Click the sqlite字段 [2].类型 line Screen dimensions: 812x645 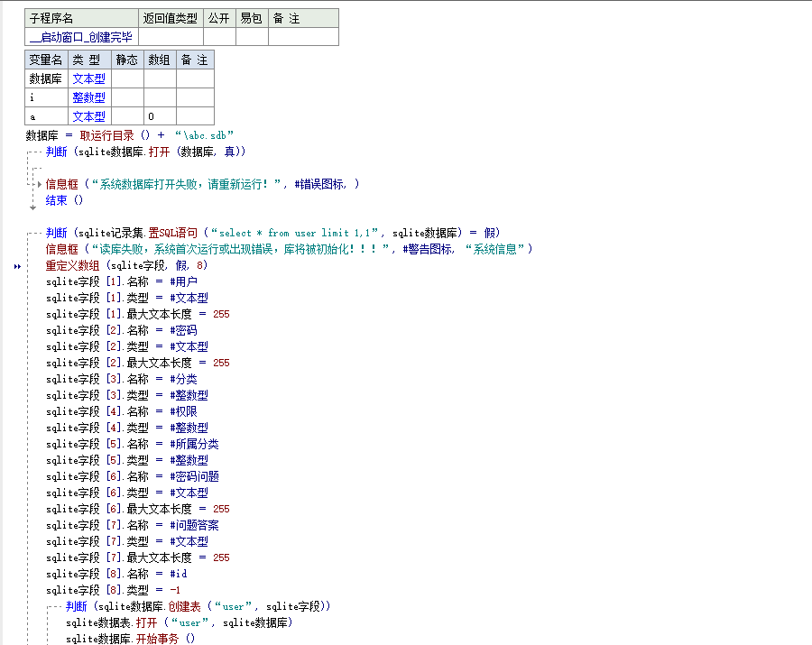coord(127,346)
